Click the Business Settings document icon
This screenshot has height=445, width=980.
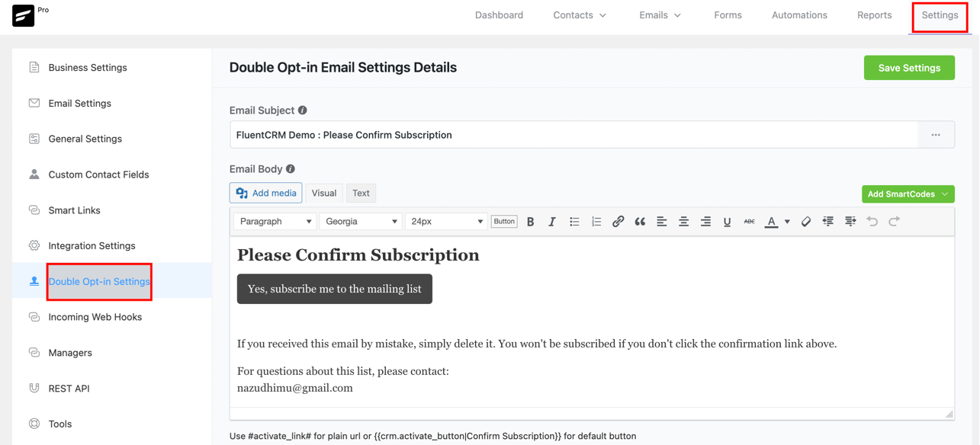pyautogui.click(x=34, y=67)
